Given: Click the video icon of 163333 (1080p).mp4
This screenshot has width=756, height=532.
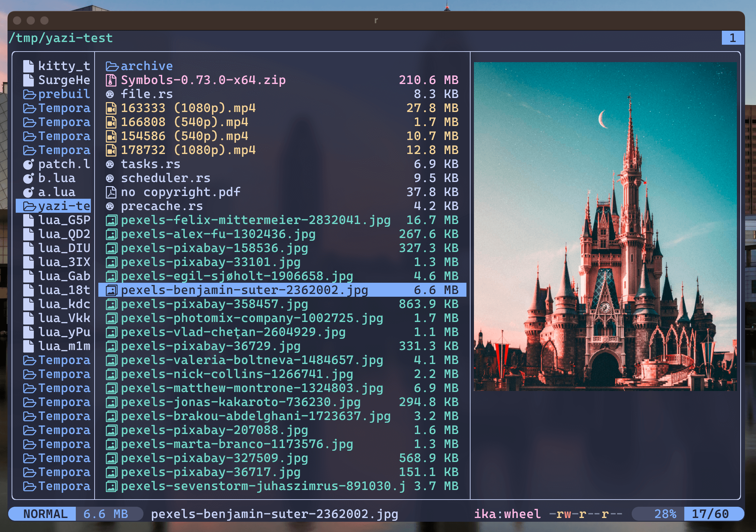Looking at the screenshot, I should coord(111,108).
